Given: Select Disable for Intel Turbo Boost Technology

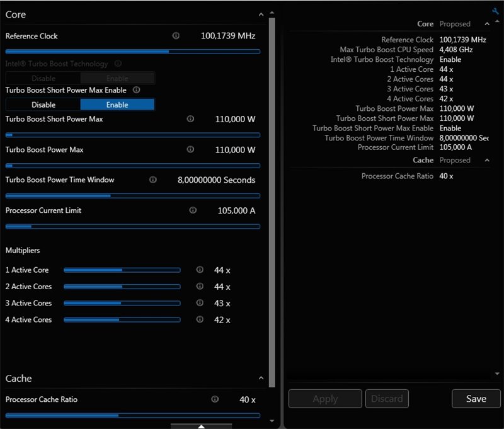Looking at the screenshot, I should click(x=43, y=78).
